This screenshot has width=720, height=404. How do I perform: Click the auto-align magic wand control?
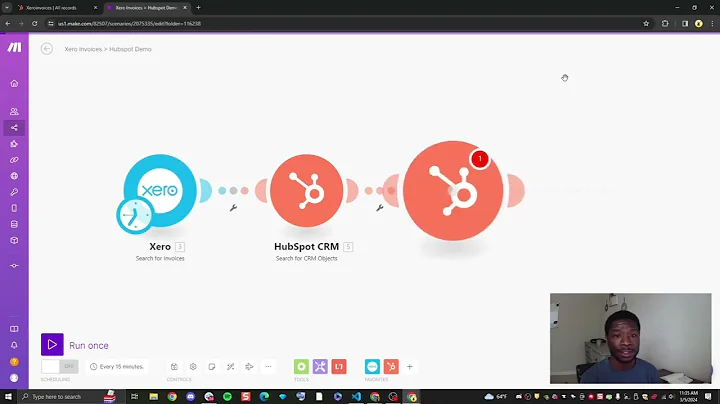(231, 366)
